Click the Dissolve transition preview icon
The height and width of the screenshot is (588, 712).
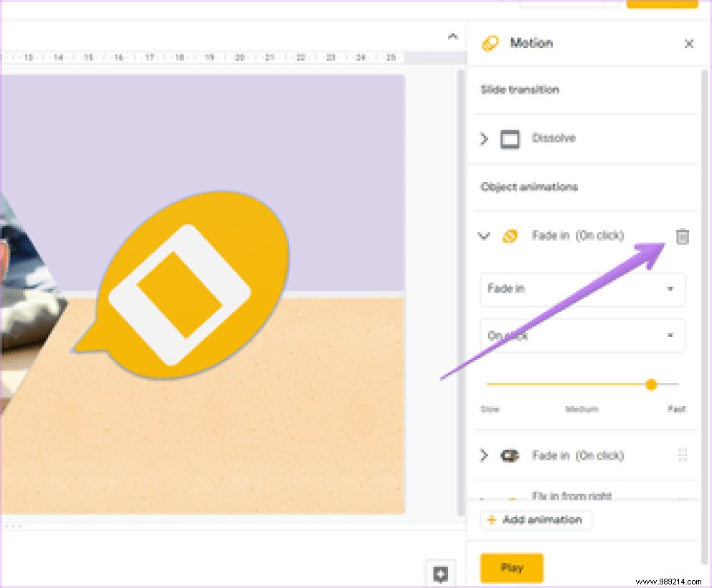pos(510,138)
